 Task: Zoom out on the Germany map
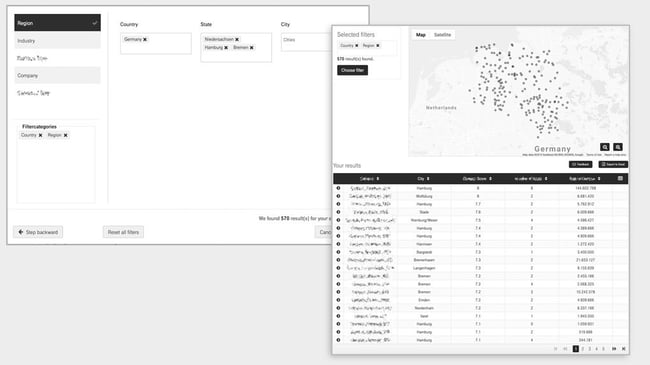coord(618,147)
